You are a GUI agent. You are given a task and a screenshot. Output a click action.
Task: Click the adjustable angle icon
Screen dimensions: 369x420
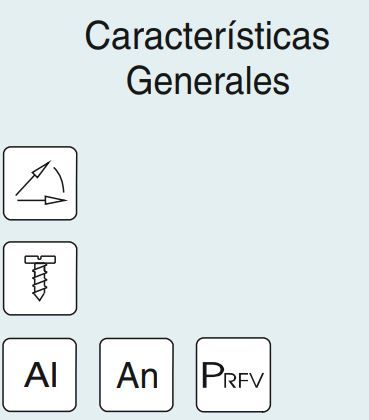40,183
